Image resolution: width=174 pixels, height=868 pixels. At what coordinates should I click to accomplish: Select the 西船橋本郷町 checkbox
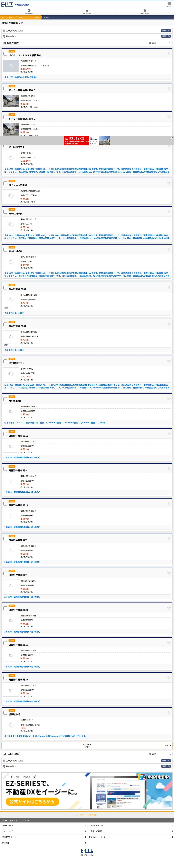coord(5,399)
